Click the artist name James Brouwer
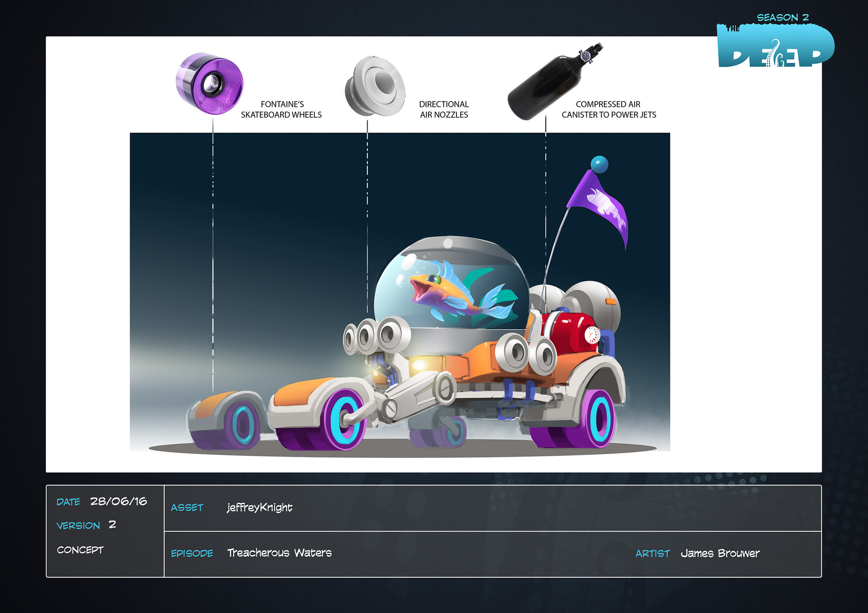868x613 pixels. point(720,553)
